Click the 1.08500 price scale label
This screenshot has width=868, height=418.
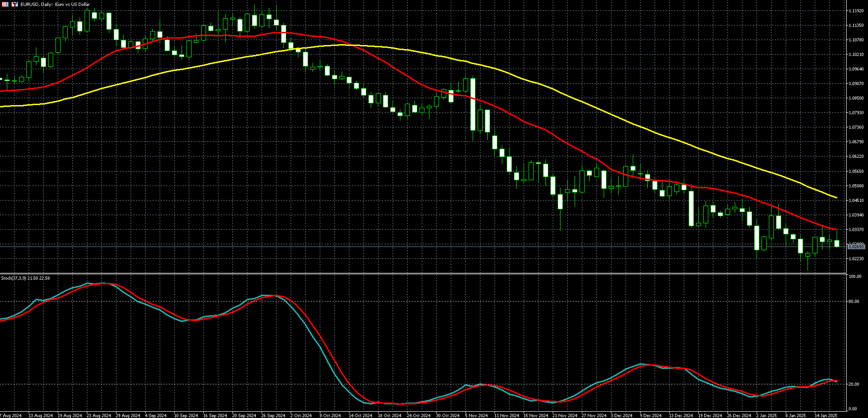pos(856,98)
